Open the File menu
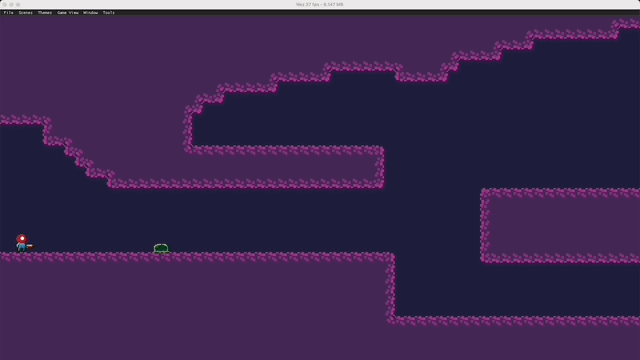 click(8, 13)
